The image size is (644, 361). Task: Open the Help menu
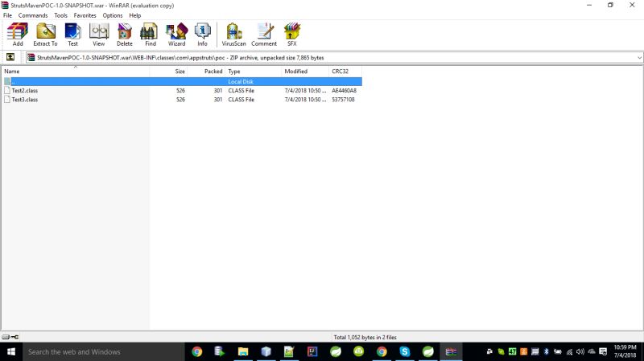[x=134, y=15]
